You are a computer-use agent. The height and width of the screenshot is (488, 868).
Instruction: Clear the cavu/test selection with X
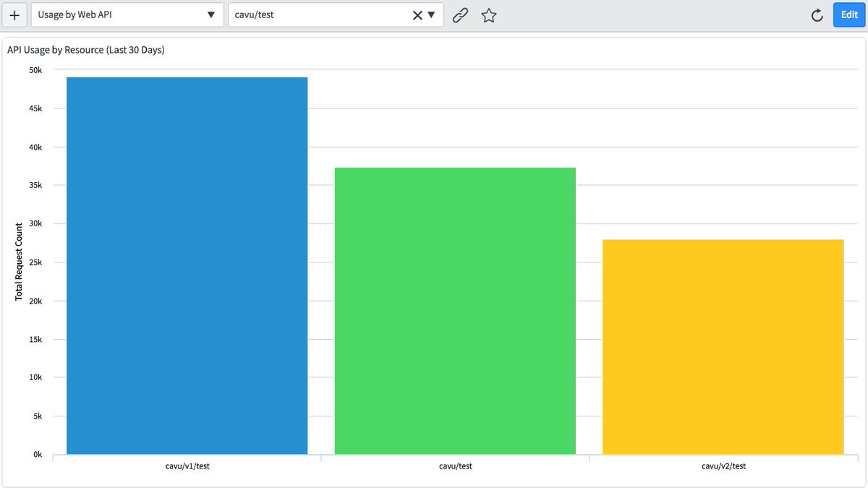417,15
